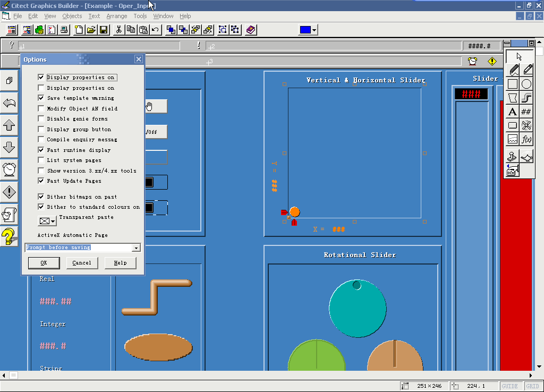
Task: Click the Paste Genie lamp tool
Action: click(x=526, y=157)
